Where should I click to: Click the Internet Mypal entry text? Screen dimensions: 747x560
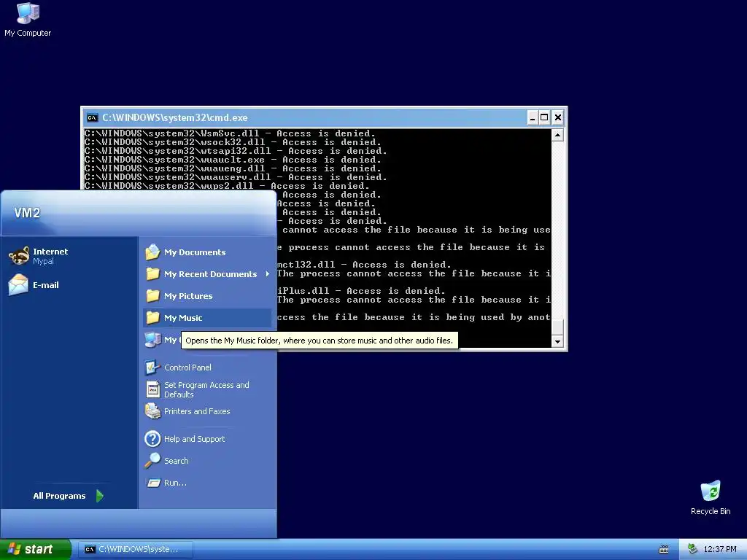(x=50, y=256)
